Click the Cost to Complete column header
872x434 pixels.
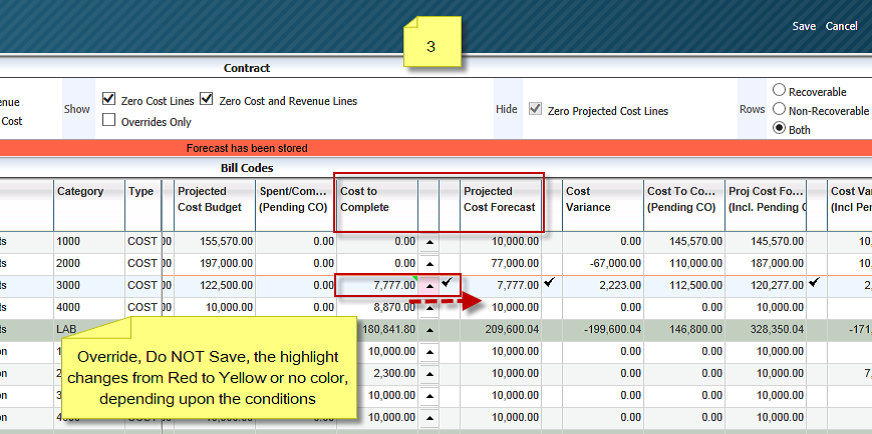coord(377,205)
